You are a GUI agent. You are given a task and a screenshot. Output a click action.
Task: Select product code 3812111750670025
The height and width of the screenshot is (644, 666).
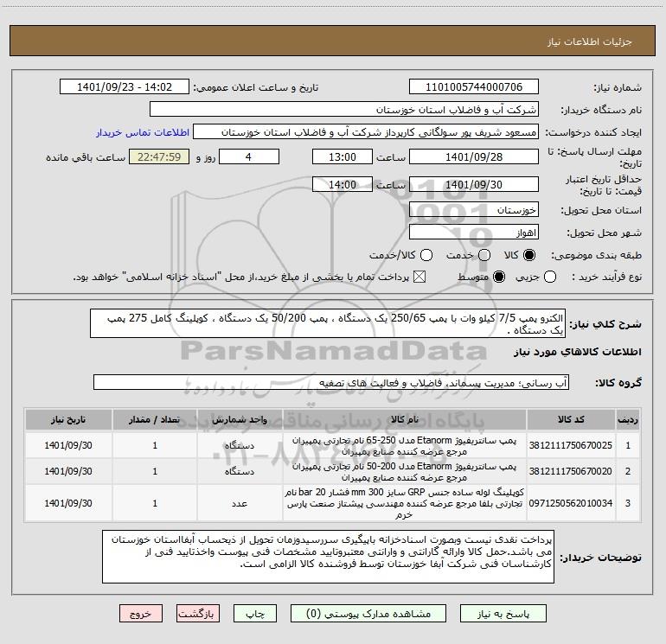571,445
